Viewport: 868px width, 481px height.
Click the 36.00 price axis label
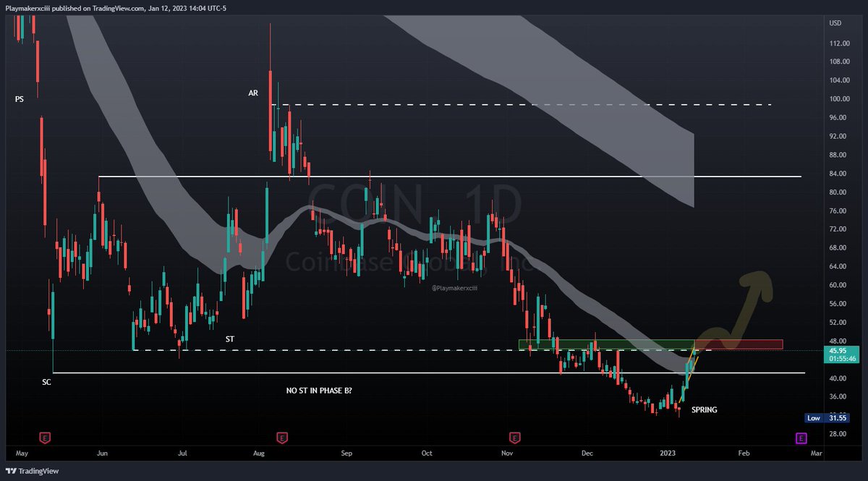click(x=838, y=397)
